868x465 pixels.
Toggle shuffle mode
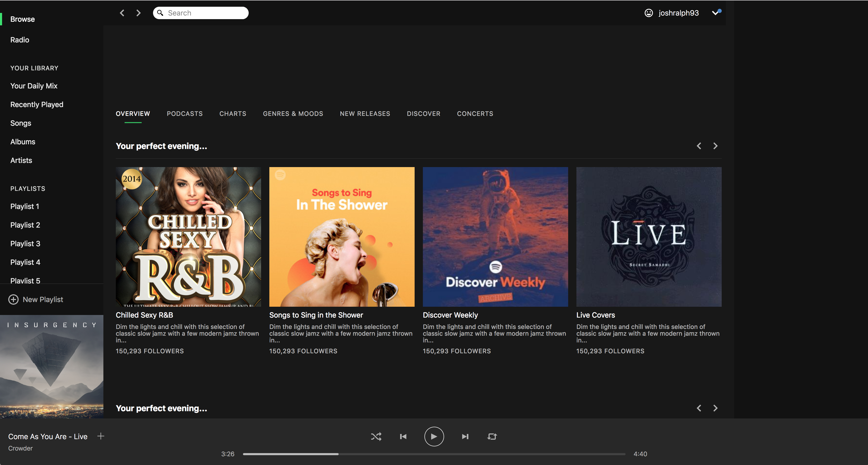click(376, 436)
